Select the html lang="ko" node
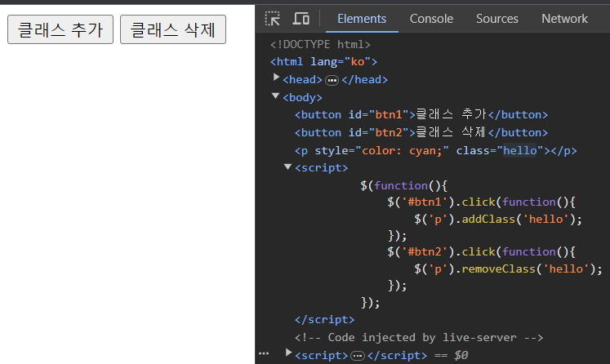 323,62
